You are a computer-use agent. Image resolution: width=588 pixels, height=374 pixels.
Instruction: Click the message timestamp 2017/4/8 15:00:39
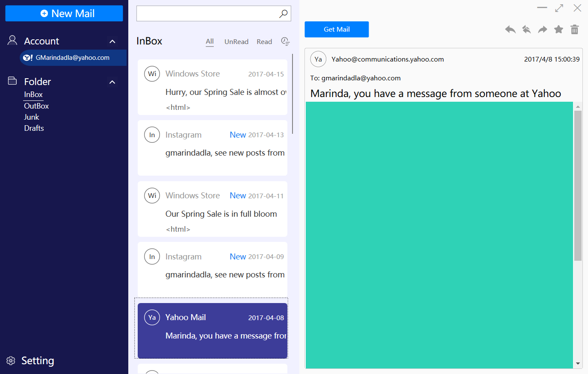tap(552, 59)
